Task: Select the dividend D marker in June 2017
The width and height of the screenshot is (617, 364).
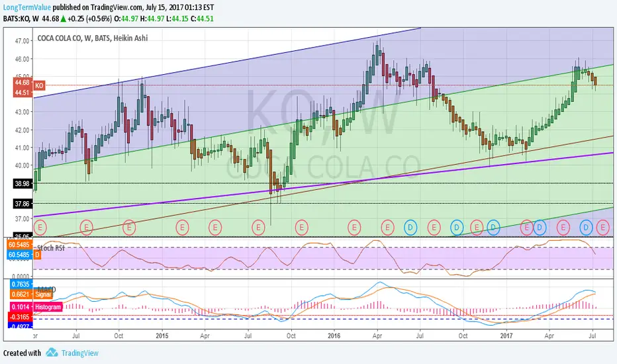Action: (x=586, y=227)
